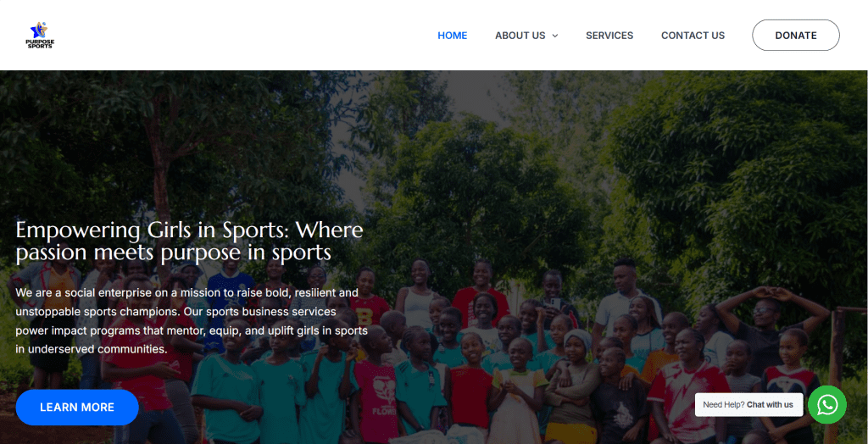Open the About Us menu item
This screenshot has height=444, width=868.
(520, 36)
